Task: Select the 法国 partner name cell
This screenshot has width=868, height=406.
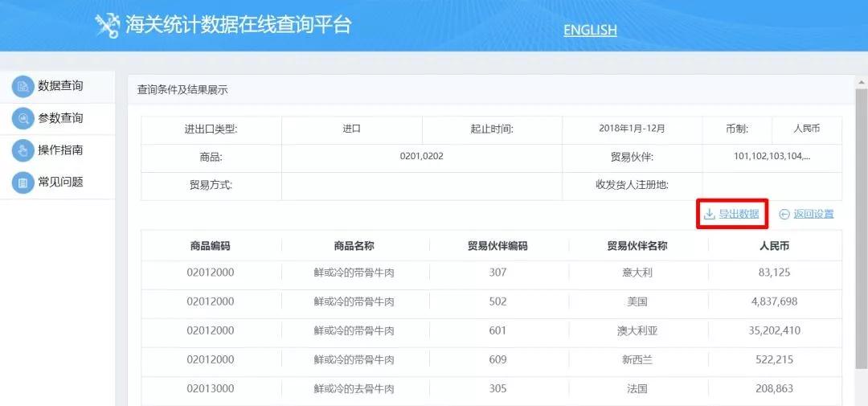Action: pos(637,389)
